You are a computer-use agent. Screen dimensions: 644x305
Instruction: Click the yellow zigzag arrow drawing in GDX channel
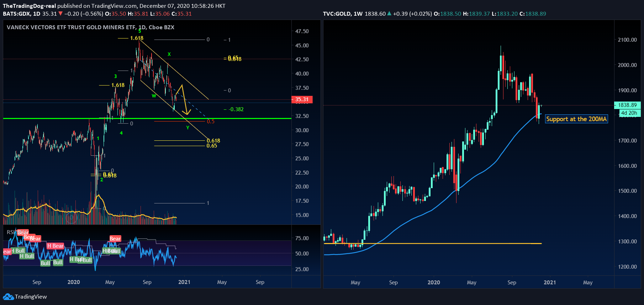[183, 100]
